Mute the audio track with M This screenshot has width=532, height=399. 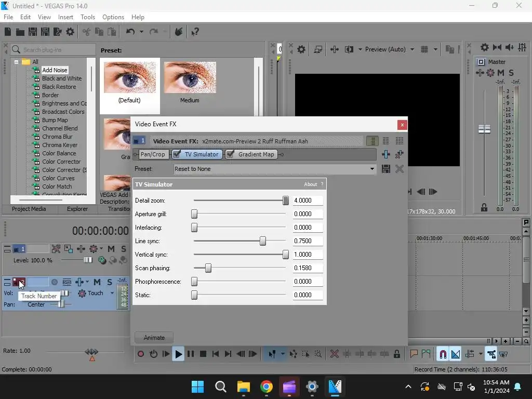(x=97, y=282)
